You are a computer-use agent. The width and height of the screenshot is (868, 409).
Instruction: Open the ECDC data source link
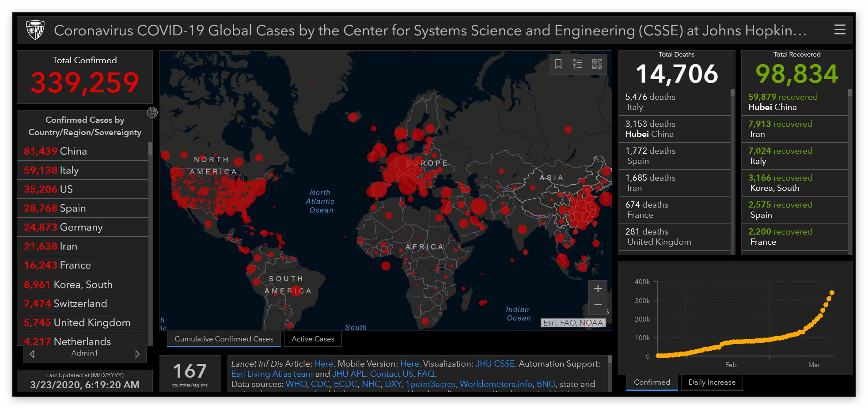pyautogui.click(x=345, y=384)
